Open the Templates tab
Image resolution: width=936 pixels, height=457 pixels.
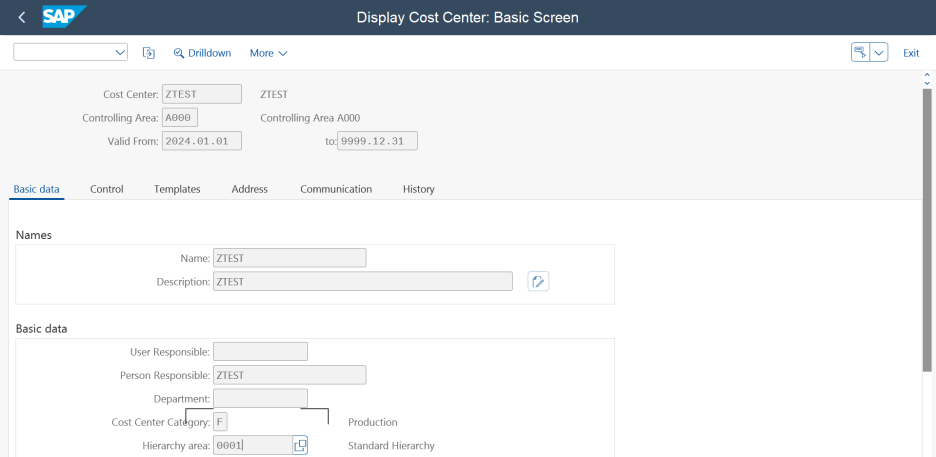click(177, 189)
